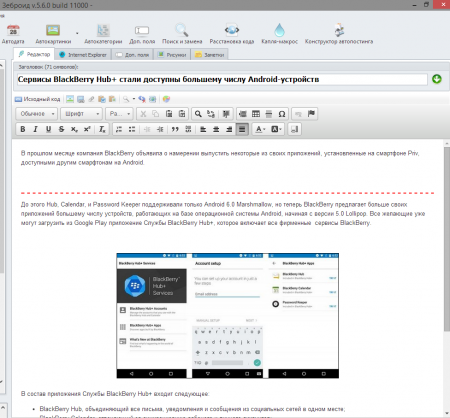
Task: Switch to the Доп. поля tab
Action: (x=133, y=55)
